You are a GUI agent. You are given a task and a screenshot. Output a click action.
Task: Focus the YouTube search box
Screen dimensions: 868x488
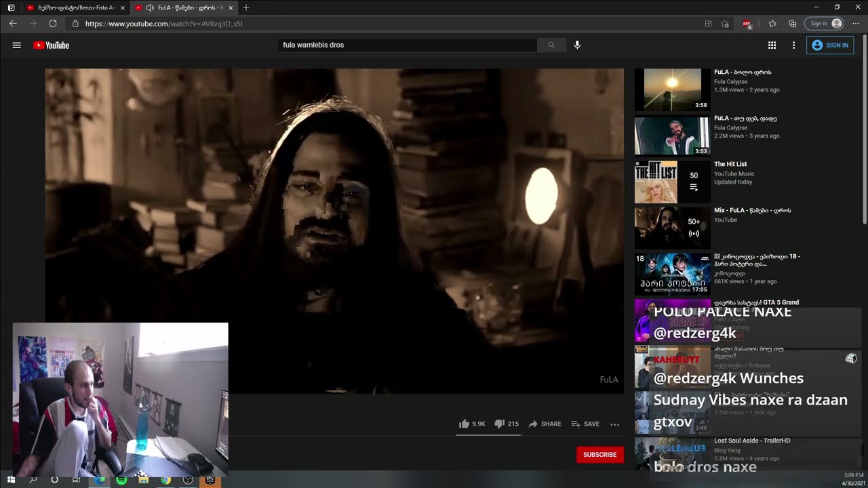pos(407,45)
